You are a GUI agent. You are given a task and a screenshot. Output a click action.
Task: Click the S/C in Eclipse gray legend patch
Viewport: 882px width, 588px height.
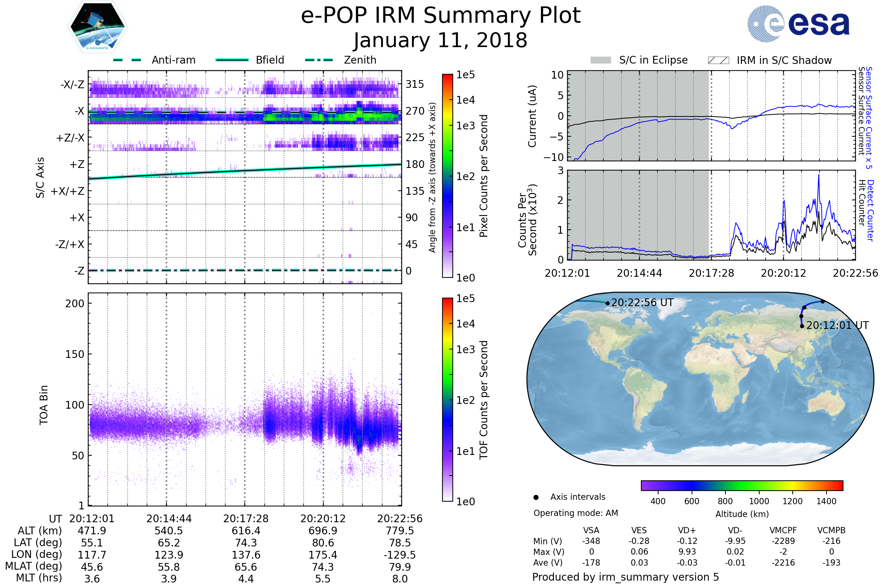coord(600,60)
